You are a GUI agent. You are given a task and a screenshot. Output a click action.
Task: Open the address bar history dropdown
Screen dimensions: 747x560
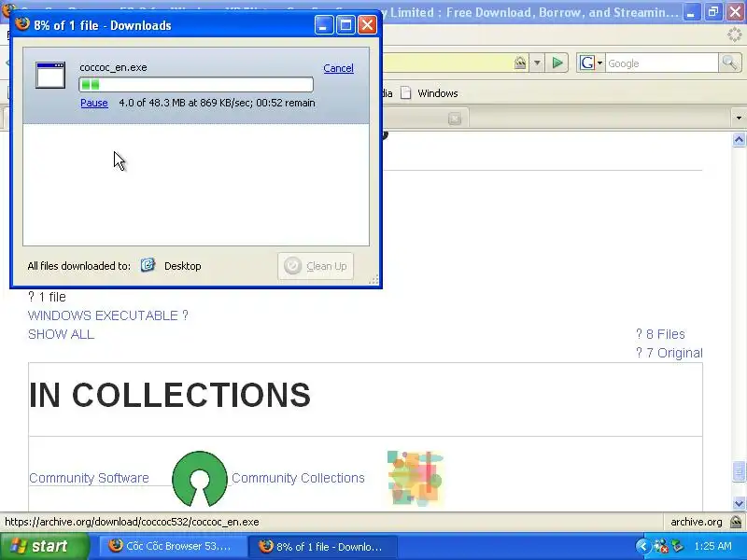coord(537,63)
